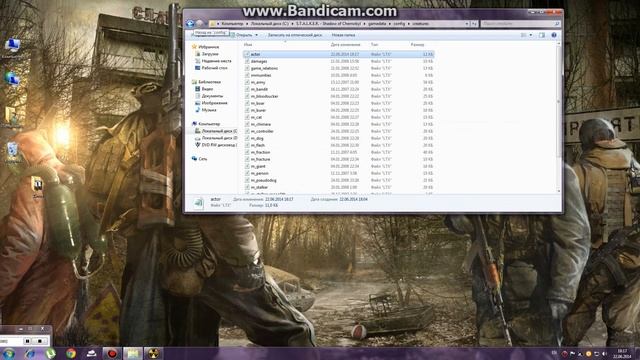Create a folder with the Новая папка button
The width and height of the screenshot is (640, 360).
pyautogui.click(x=343, y=35)
